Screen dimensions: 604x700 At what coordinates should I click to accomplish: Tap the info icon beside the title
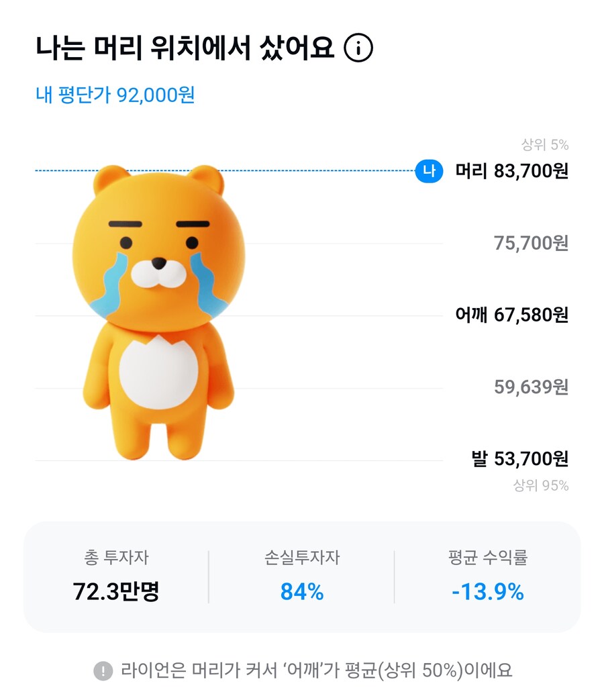coord(358,48)
